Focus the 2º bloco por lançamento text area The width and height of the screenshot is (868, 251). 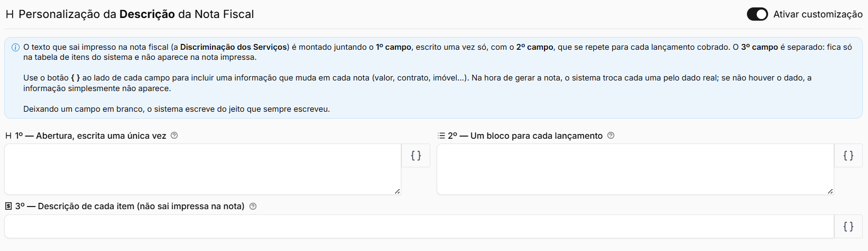[x=635, y=169]
